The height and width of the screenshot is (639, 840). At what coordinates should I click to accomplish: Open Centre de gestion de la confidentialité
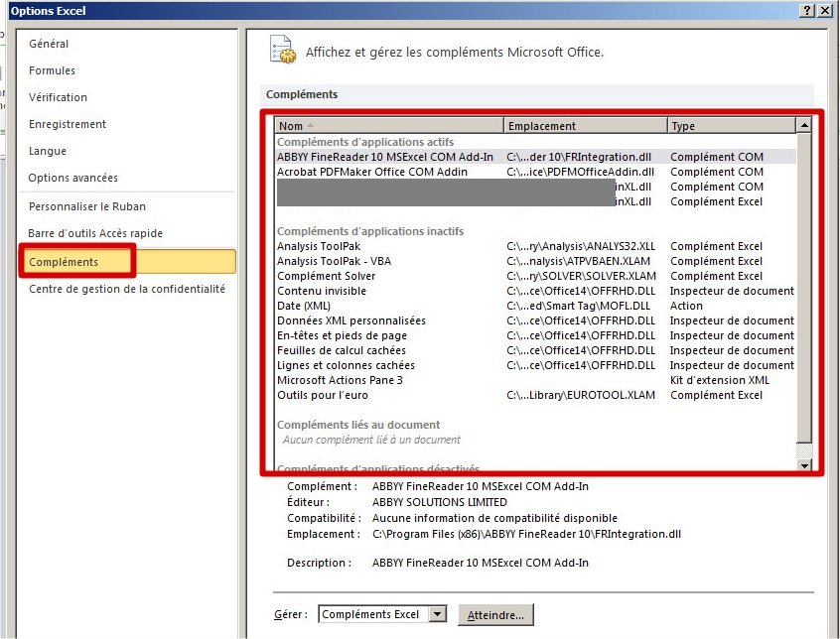pos(126,289)
